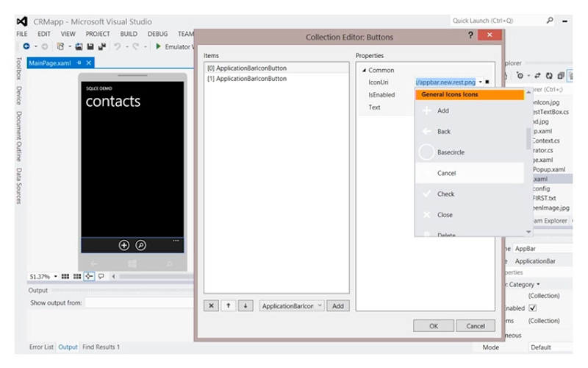This screenshot has height=368, width=588.
Task: Open the IconUri dropdown arrow
Action: pyautogui.click(x=480, y=82)
